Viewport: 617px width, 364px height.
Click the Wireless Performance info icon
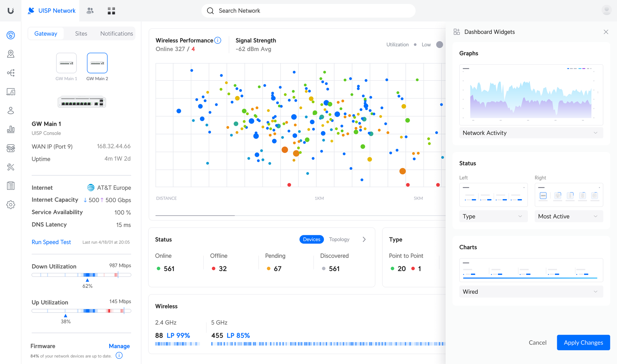point(218,40)
